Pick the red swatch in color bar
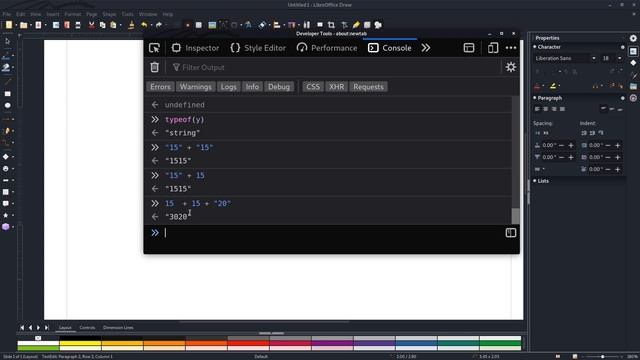Image resolution: width=640 pixels, height=360 pixels. 248,343
